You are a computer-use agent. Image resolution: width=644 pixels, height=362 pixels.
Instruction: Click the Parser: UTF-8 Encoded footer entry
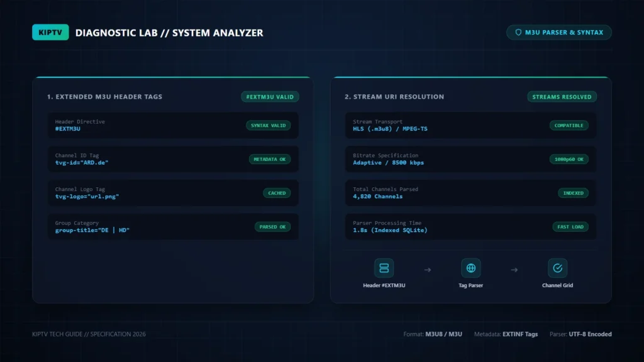point(580,334)
